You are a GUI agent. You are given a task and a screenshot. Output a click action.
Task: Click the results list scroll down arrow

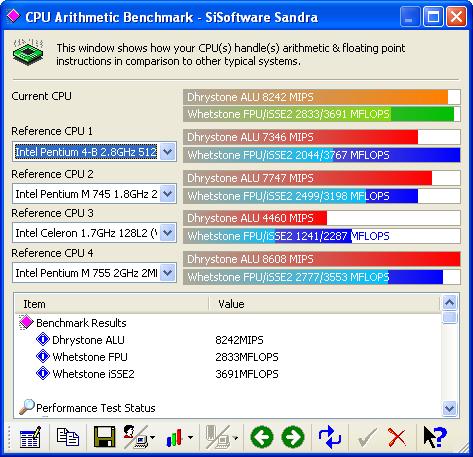click(x=449, y=408)
